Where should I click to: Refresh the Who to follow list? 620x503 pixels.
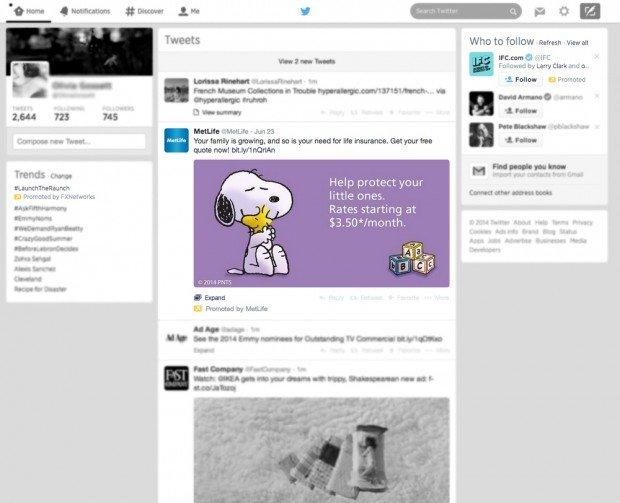tap(550, 42)
